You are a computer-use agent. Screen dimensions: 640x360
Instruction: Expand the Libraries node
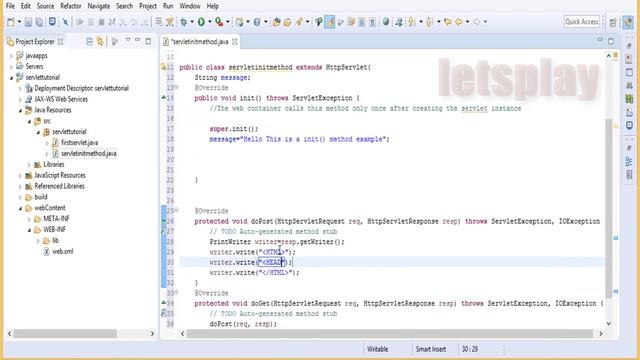click(x=29, y=164)
